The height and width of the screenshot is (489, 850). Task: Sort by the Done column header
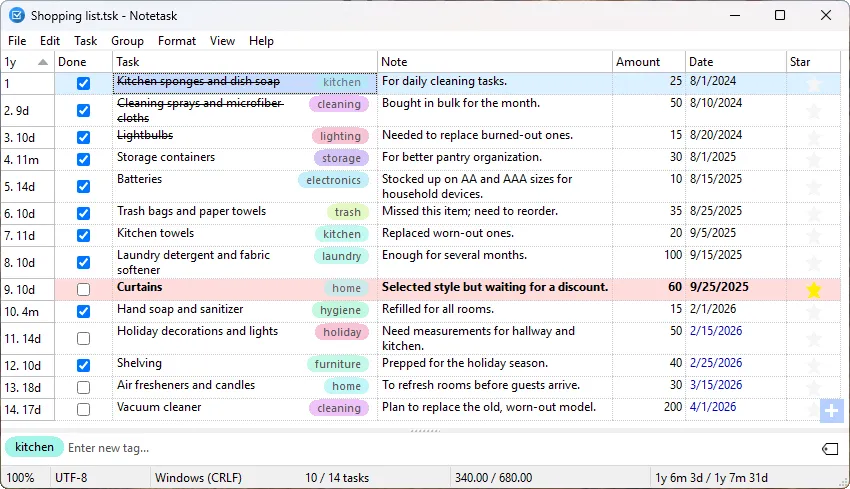(83, 62)
